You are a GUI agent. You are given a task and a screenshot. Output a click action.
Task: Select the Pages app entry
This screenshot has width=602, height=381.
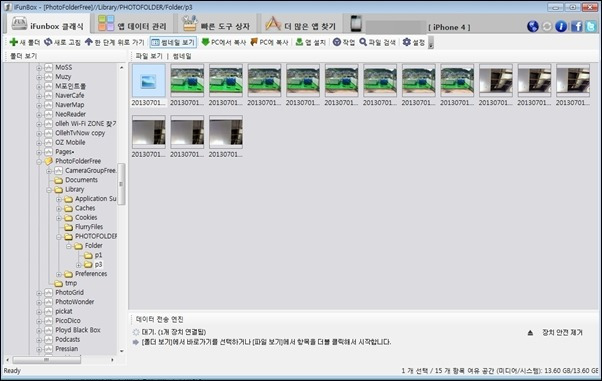coord(64,152)
